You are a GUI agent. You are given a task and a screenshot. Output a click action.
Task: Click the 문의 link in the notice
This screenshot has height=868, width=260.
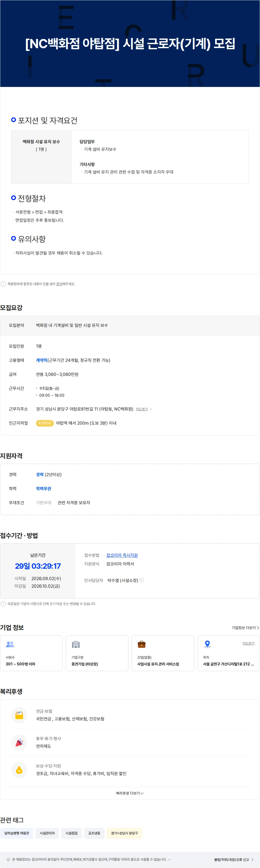[59, 284]
